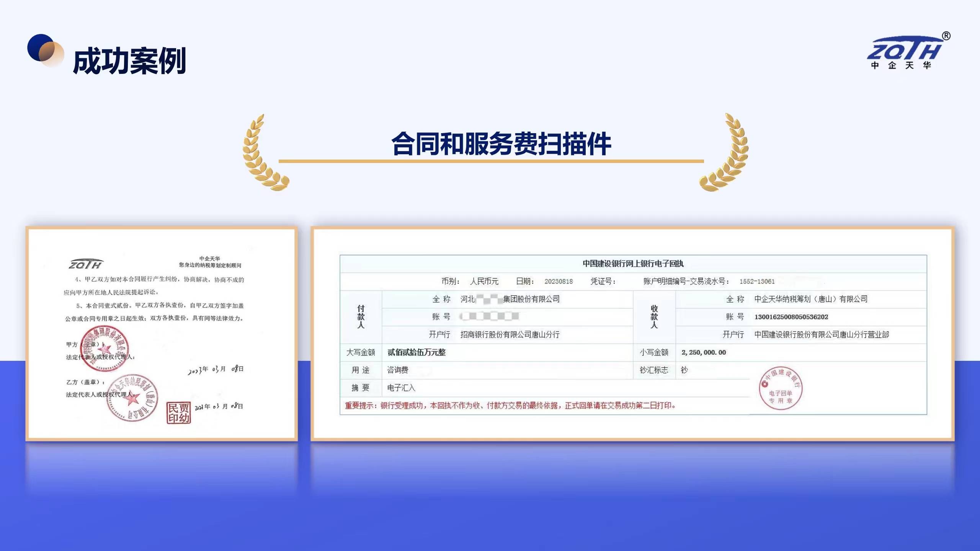Image resolution: width=980 pixels, height=551 pixels.
Task: Click contract clause 4 beginning 甲乙双方如对本合同
Action: 154,286
